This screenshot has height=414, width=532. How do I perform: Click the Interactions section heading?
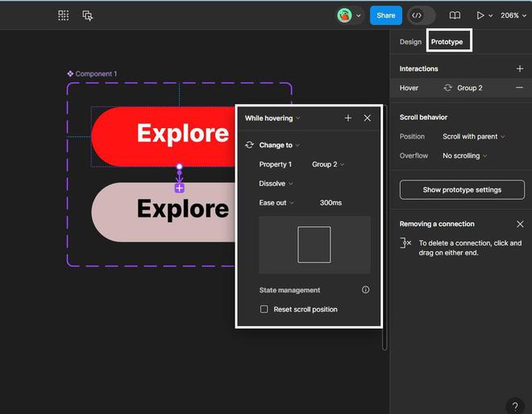(x=418, y=68)
